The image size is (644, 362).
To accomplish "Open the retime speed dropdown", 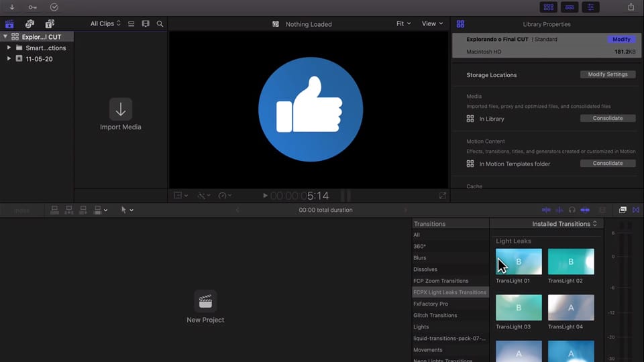I will 225,196.
